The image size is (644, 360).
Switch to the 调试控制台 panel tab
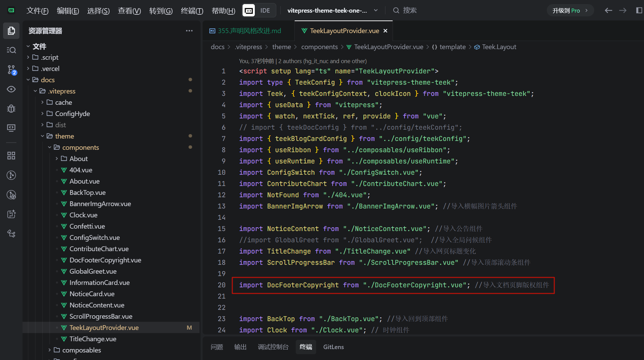tap(273, 347)
